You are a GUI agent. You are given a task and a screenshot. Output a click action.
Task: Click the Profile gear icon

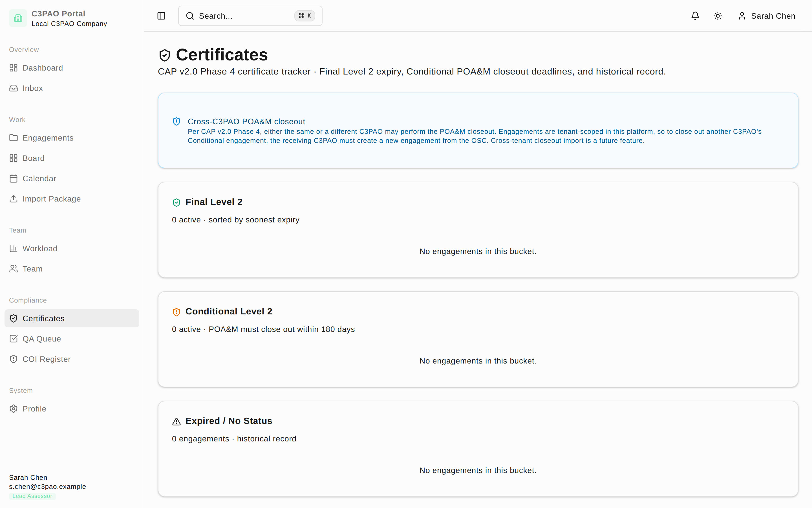[x=14, y=409]
